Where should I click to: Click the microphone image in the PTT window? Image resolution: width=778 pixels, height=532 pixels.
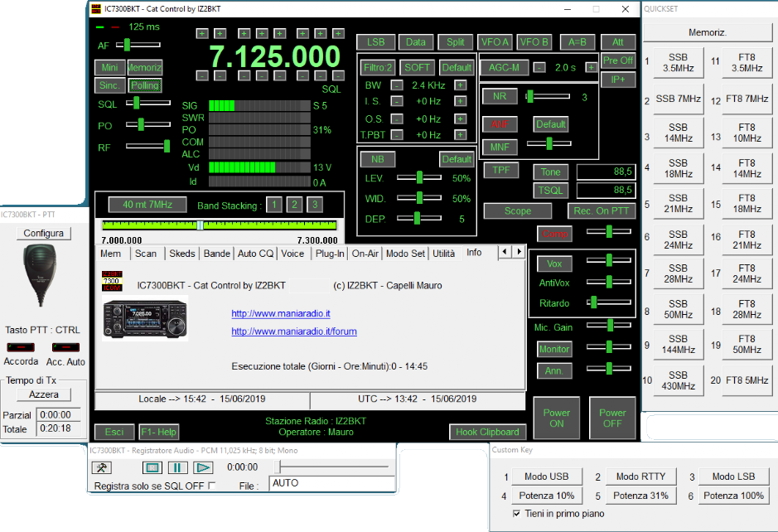click(x=41, y=275)
